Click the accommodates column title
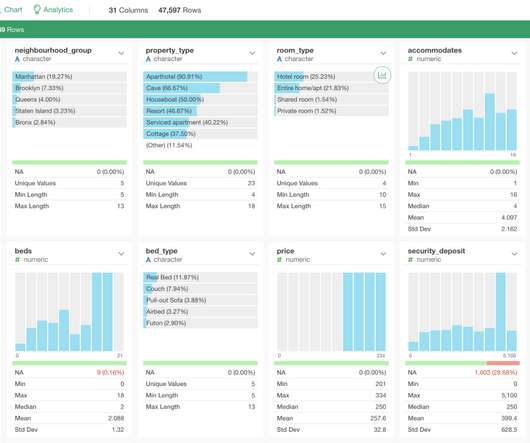530x443 pixels. (435, 50)
